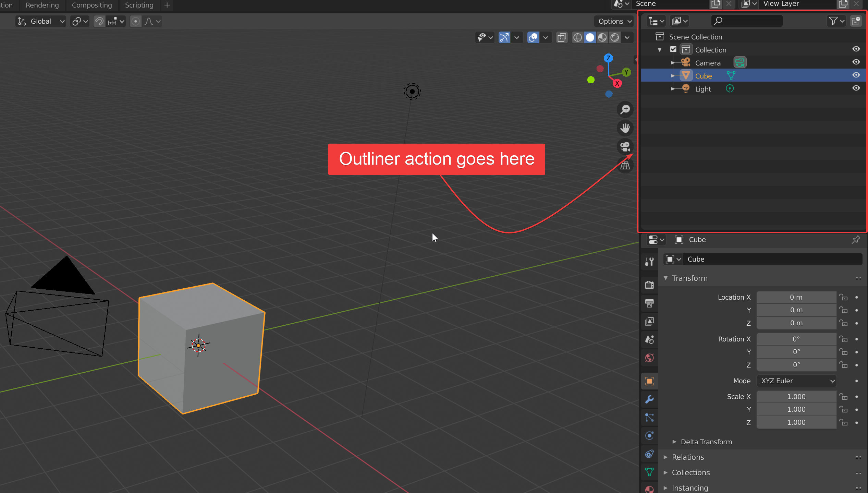Screen dimensions: 868x493
Task: Add a new workspace with plus button
Action: pos(167,5)
